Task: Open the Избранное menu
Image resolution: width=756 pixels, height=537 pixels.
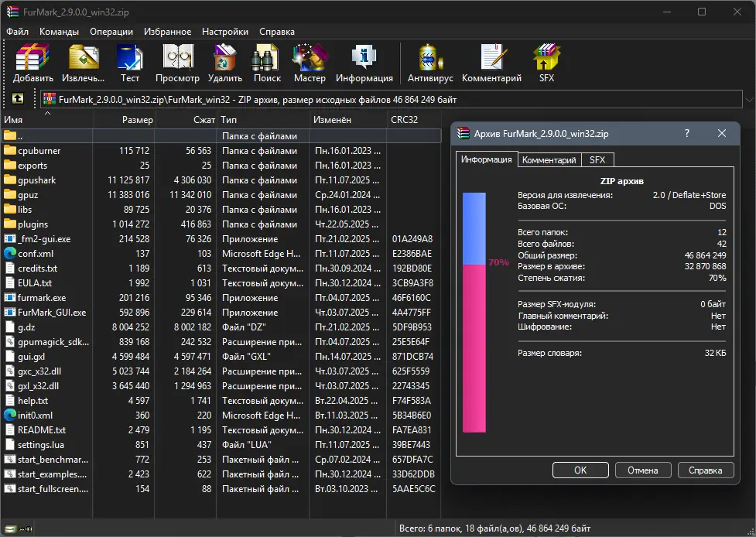Action: [167, 31]
